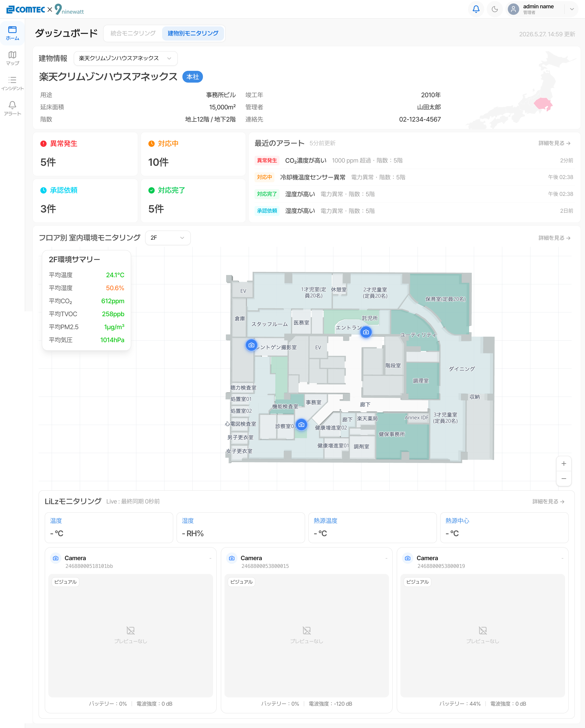Expand the admin name account menu chevron
Image resolution: width=585 pixels, height=728 pixels.
572,9
